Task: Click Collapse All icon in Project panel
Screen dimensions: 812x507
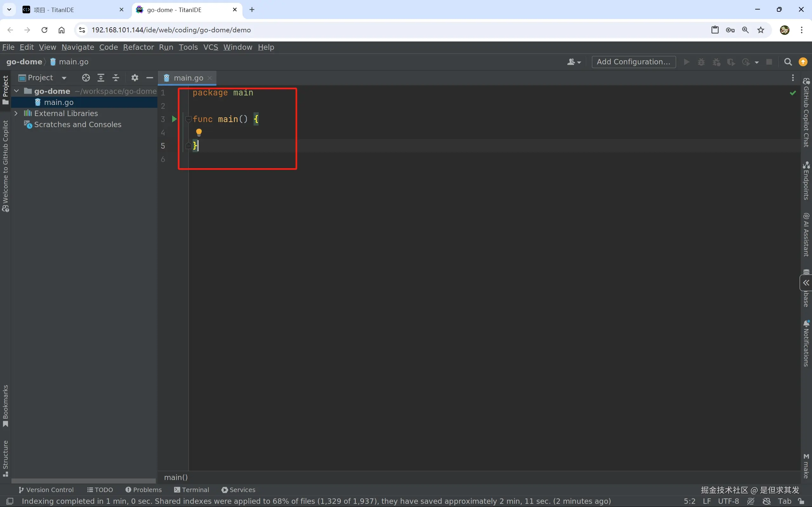Action: (x=116, y=78)
